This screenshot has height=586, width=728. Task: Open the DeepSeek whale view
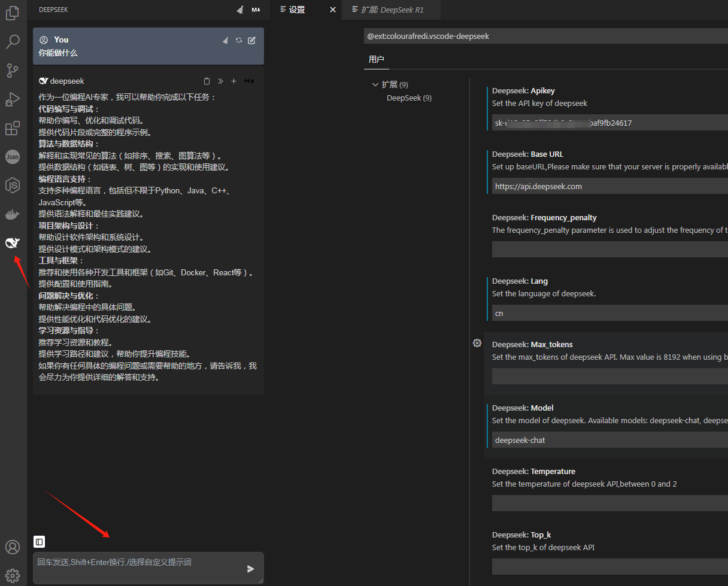(x=13, y=242)
